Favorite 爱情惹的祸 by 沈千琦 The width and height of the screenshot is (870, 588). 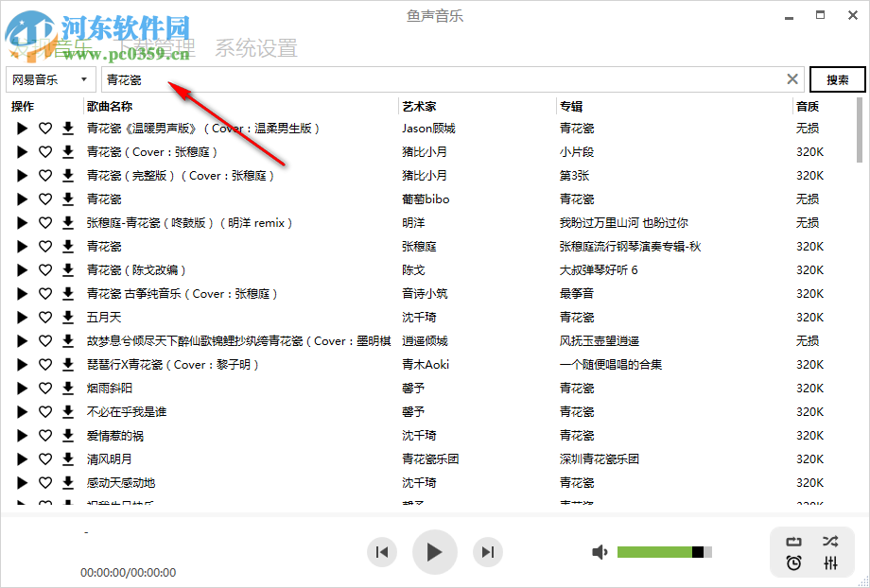pos(44,435)
